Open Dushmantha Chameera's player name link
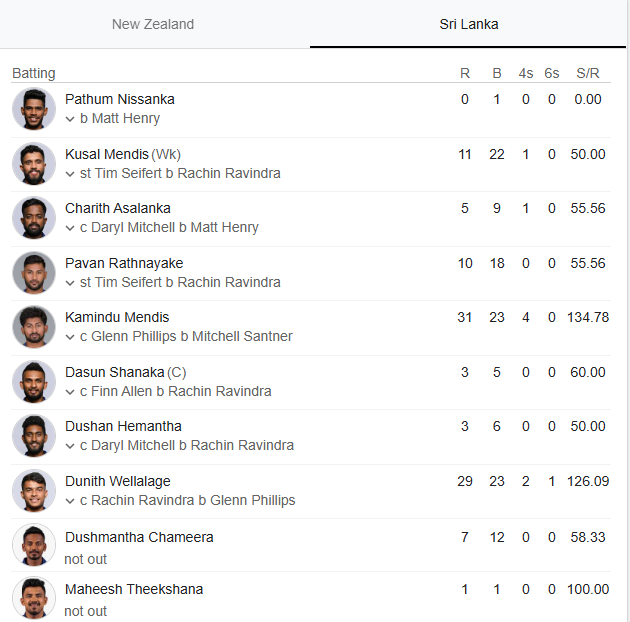 coord(139,537)
